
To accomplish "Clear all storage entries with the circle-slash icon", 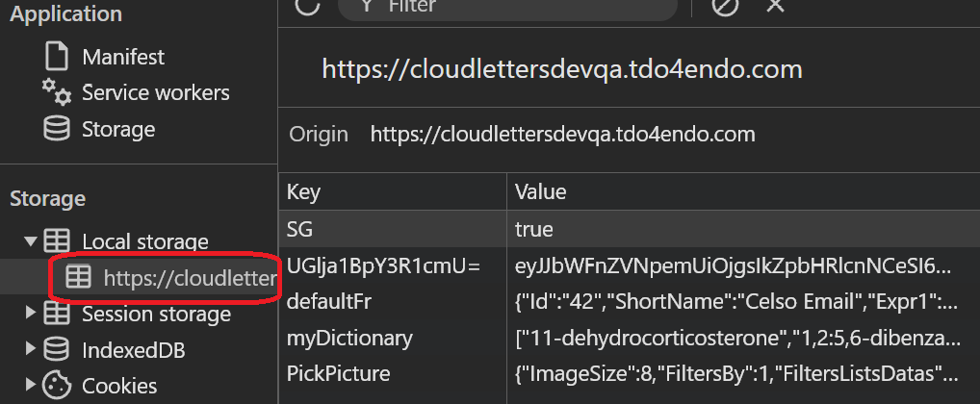I will pos(725,6).
